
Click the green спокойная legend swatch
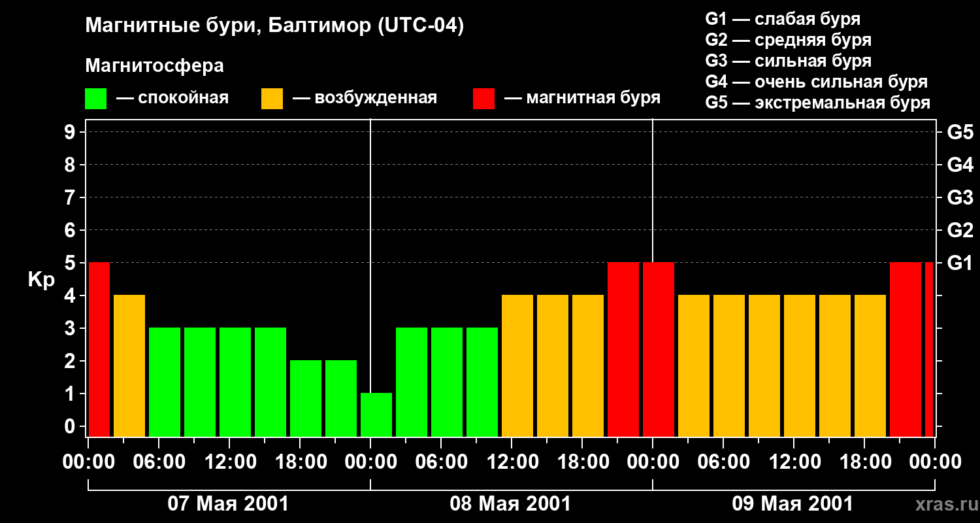[x=95, y=99]
